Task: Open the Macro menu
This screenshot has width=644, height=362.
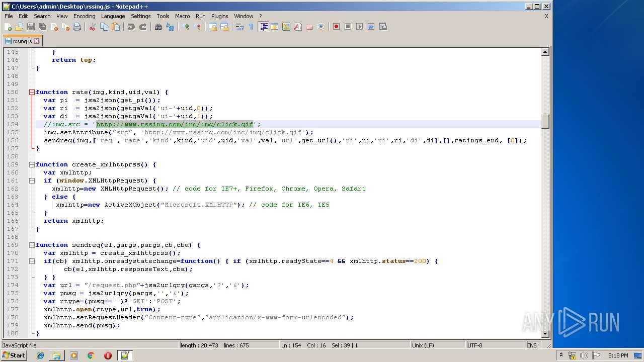Action: [183, 16]
